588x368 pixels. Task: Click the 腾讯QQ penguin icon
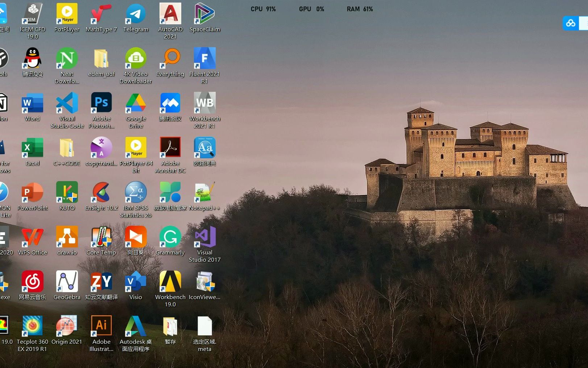(33, 62)
